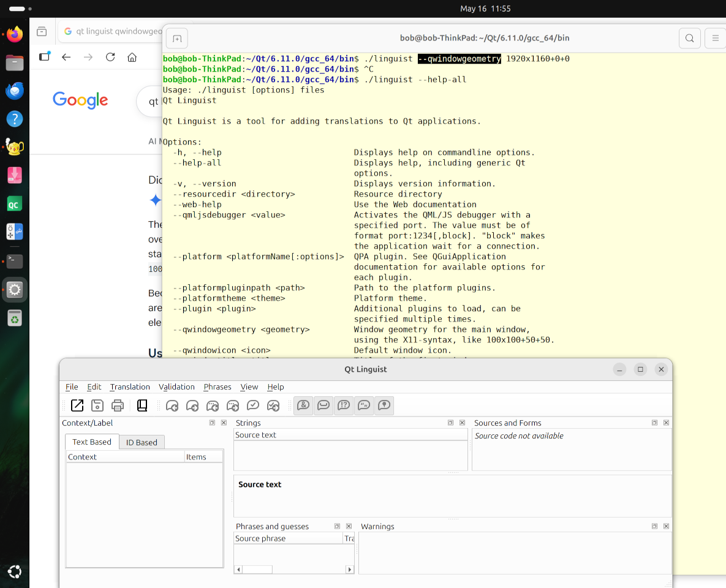Open Terminal from the Ubuntu dock
The image size is (726, 588).
[x=15, y=261]
